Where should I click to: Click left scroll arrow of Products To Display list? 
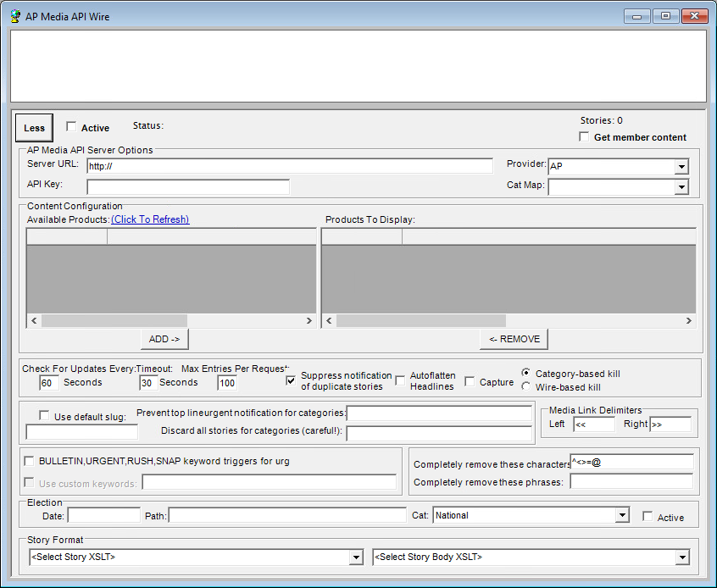pyautogui.click(x=329, y=320)
